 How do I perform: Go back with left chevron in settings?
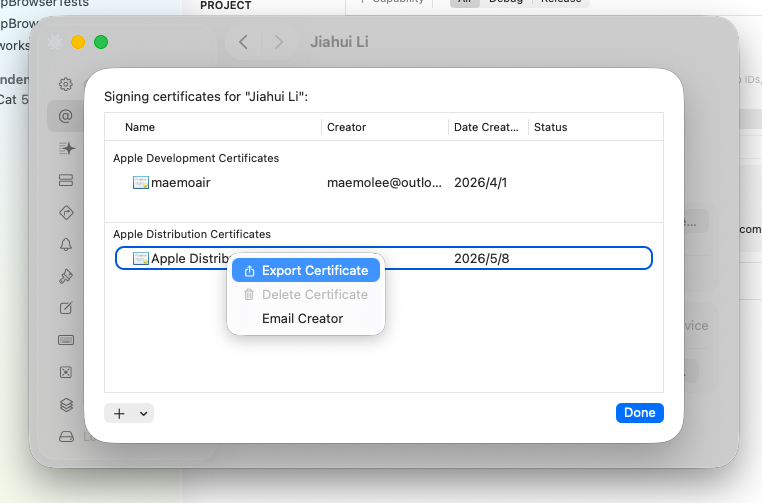click(x=243, y=42)
